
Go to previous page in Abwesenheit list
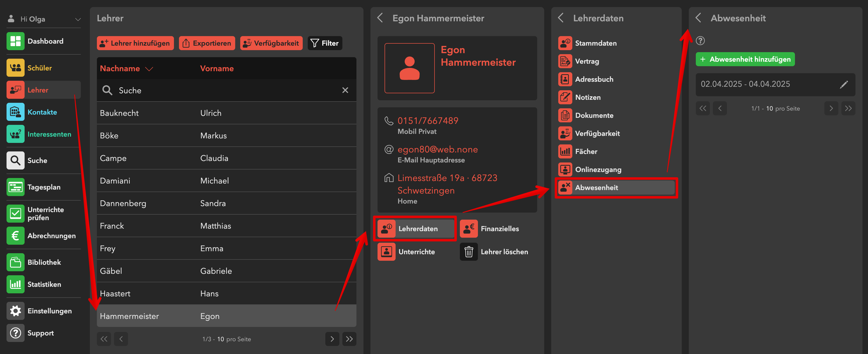(x=720, y=108)
